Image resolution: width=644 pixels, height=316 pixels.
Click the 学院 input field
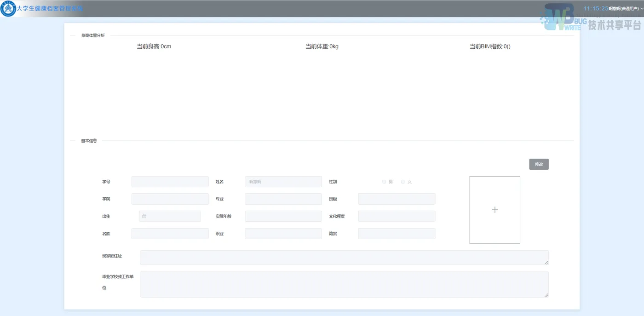(x=170, y=199)
